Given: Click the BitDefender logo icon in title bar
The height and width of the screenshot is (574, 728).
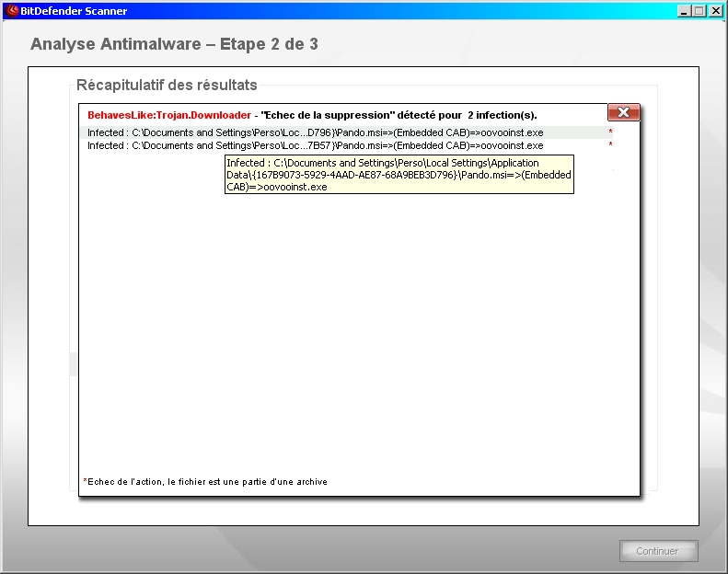Looking at the screenshot, I should click(x=10, y=11).
